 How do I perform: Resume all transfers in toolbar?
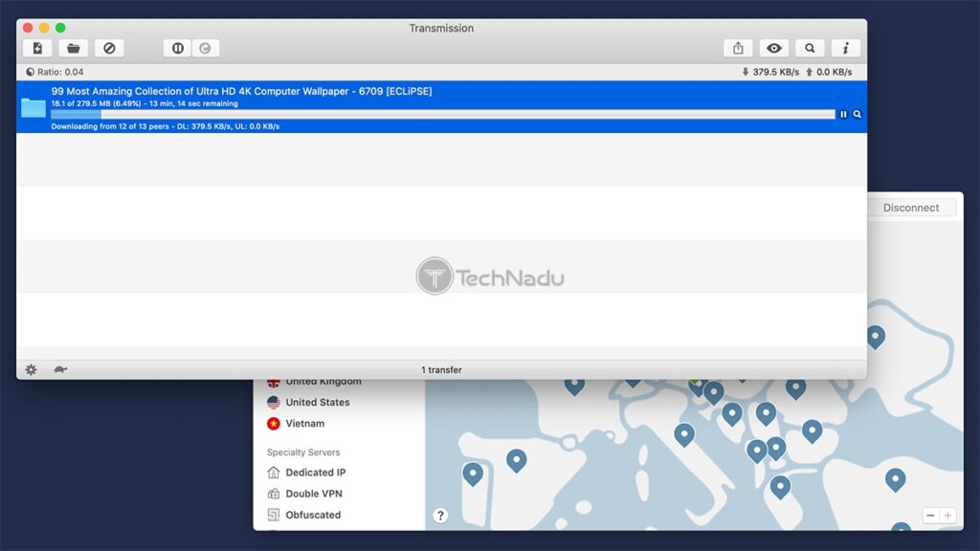pos(206,48)
